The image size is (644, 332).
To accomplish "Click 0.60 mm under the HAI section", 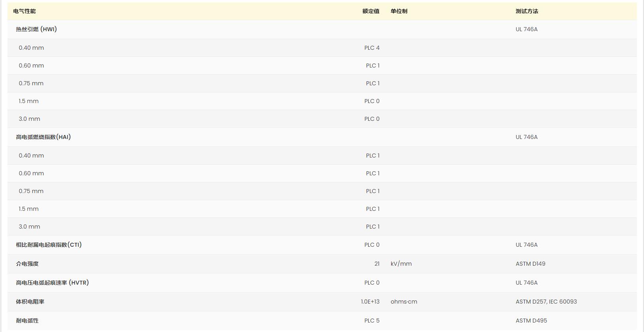I will point(31,173).
